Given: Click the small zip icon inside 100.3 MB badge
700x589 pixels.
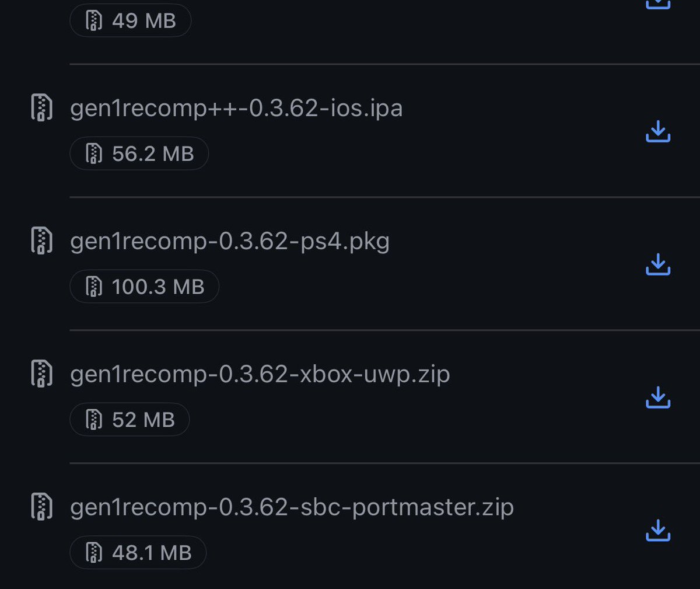Looking at the screenshot, I should (x=94, y=287).
